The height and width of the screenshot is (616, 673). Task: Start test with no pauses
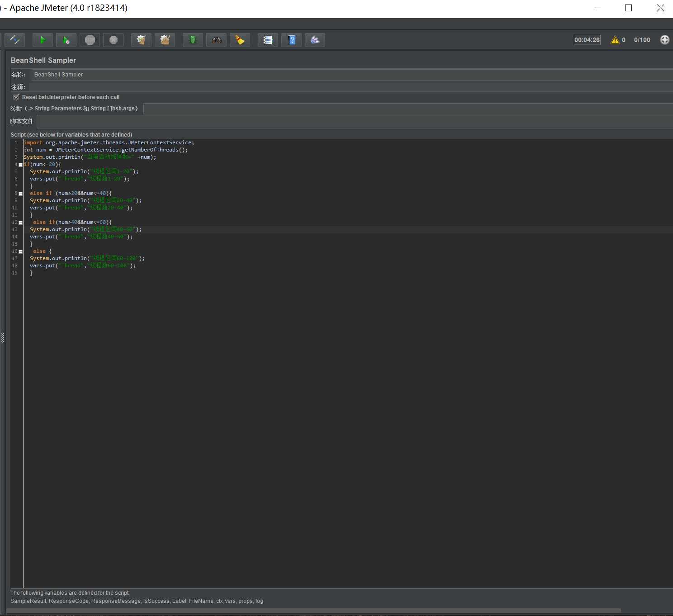[x=66, y=40]
